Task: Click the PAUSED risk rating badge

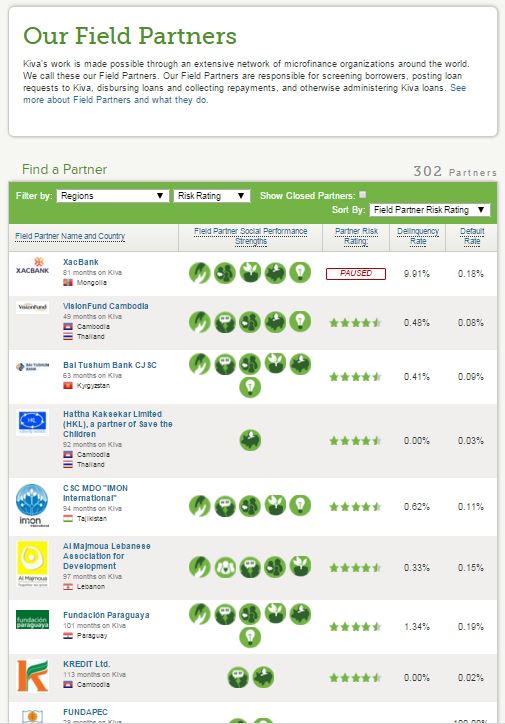Action: pos(355,273)
